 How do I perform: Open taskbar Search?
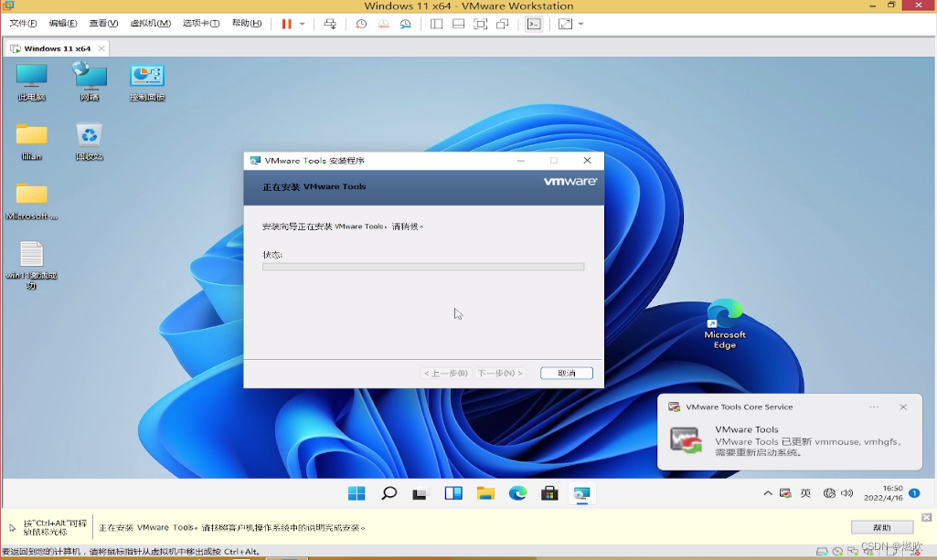pos(389,493)
